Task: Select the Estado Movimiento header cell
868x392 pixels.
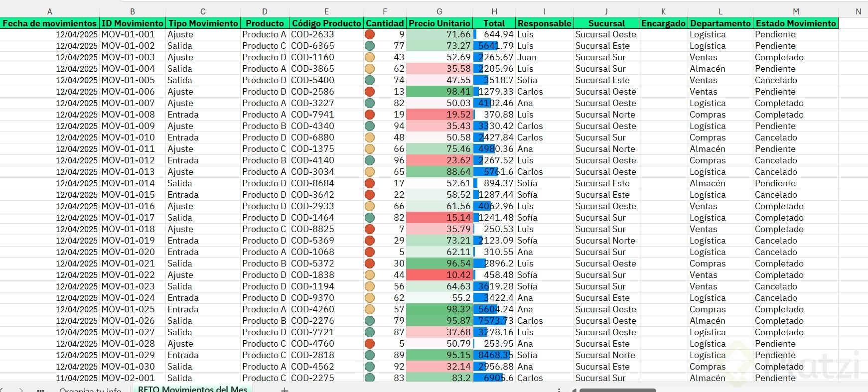Action: 796,23
